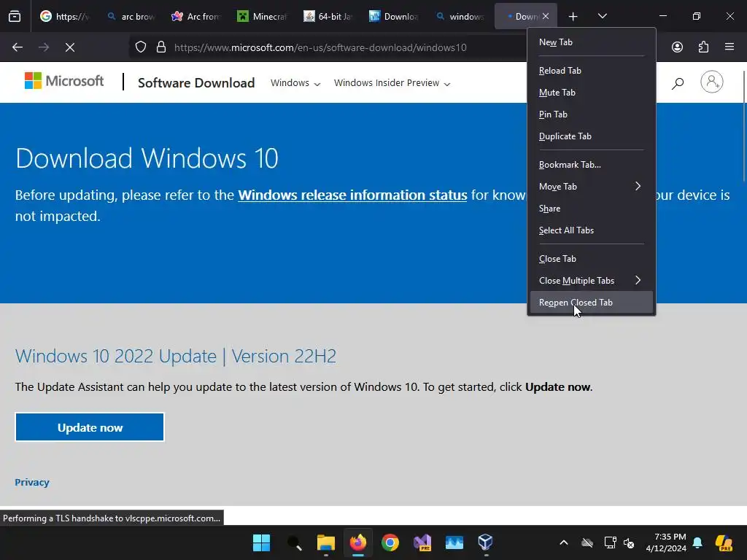Click the muted volume tray icon
747x560 pixels.
(629, 542)
